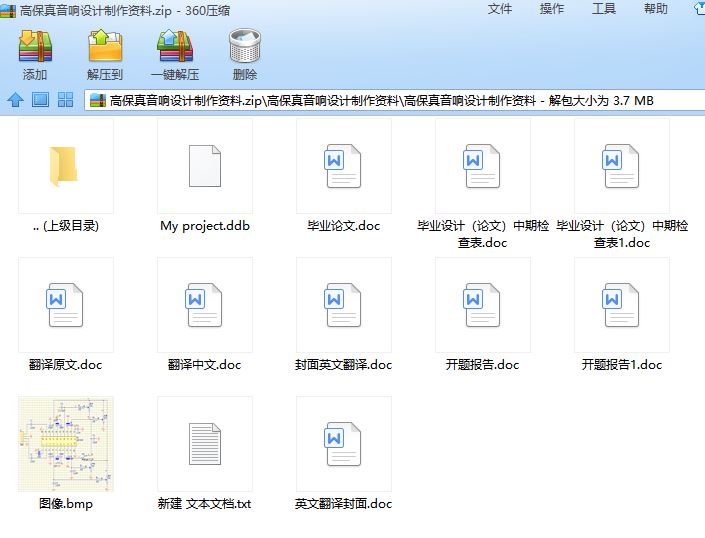The height and width of the screenshot is (538, 705).
Task: Click the 翻译原文.doc name label
Action: 66,365
